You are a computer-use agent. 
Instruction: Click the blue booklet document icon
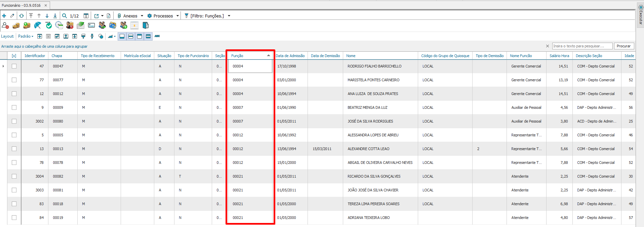pos(146,25)
